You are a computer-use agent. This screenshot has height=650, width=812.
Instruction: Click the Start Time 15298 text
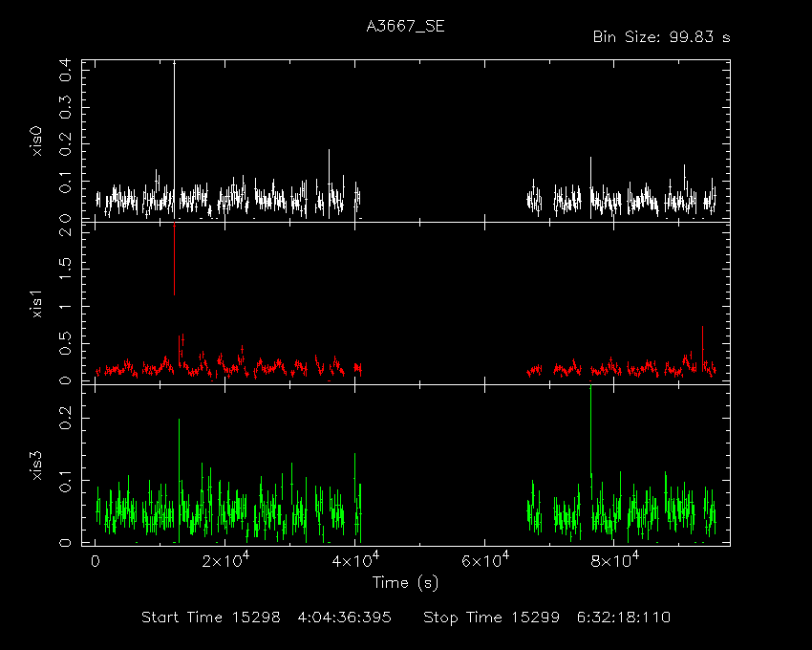211,617
